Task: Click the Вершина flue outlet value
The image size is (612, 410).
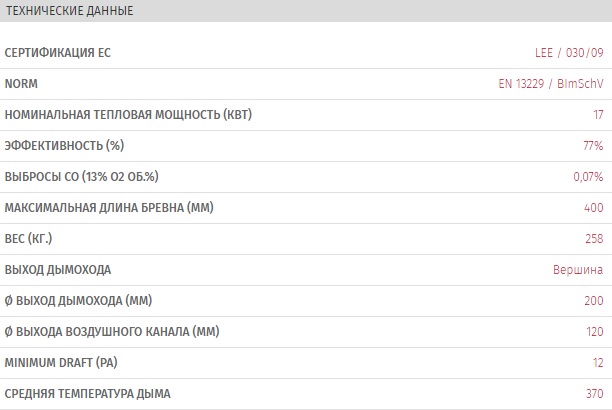Action: pyautogui.click(x=578, y=270)
